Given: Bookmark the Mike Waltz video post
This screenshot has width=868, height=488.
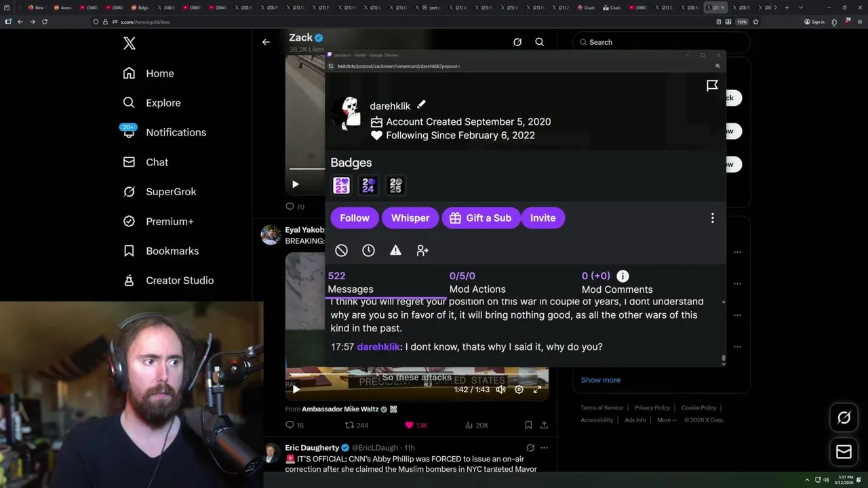Looking at the screenshot, I should tap(528, 425).
